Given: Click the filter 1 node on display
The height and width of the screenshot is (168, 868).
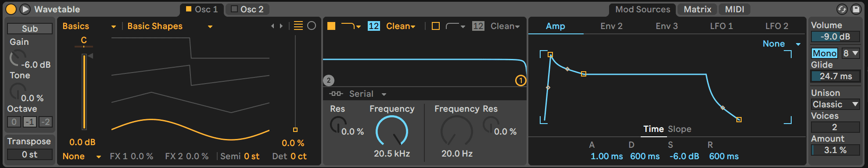Looking at the screenshot, I should click(520, 80).
